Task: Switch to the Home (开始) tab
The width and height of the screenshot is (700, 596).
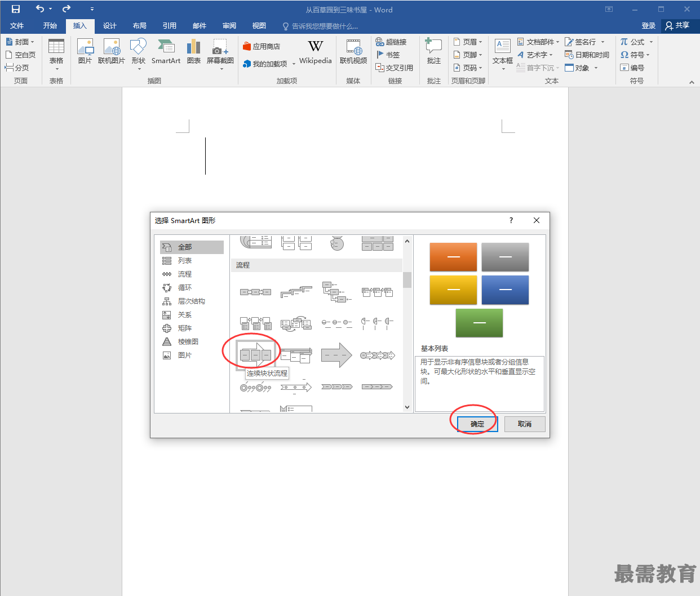Action: coord(50,26)
